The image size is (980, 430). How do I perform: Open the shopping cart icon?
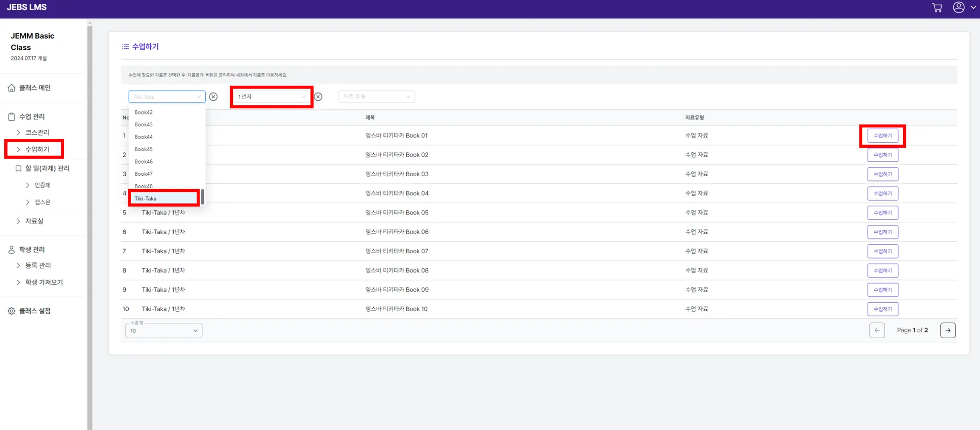click(937, 8)
